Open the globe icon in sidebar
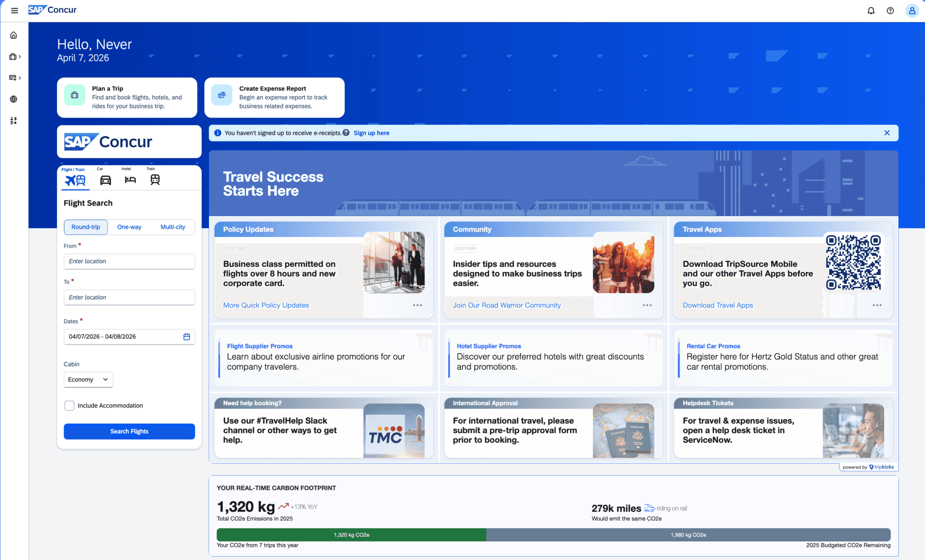 pos(13,99)
